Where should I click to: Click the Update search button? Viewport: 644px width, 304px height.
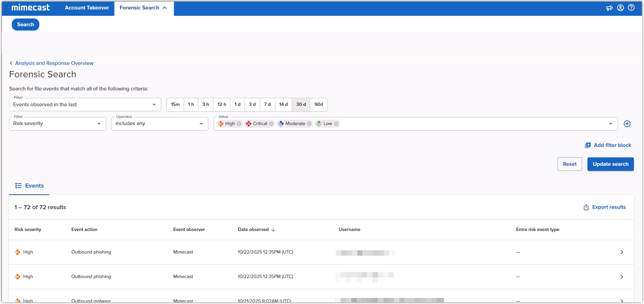(x=610, y=164)
